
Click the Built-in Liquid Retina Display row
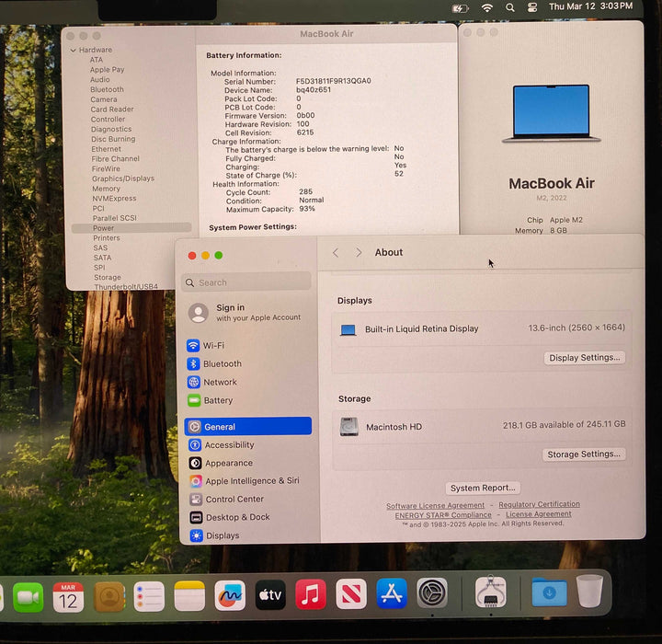(482, 328)
